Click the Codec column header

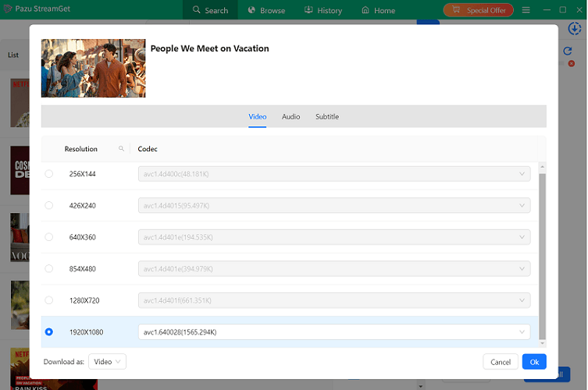148,149
